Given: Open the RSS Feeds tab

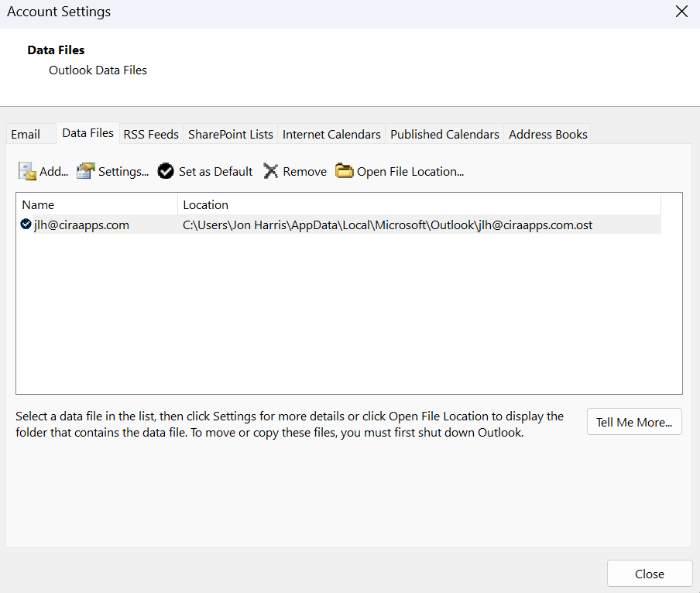Looking at the screenshot, I should 151,134.
